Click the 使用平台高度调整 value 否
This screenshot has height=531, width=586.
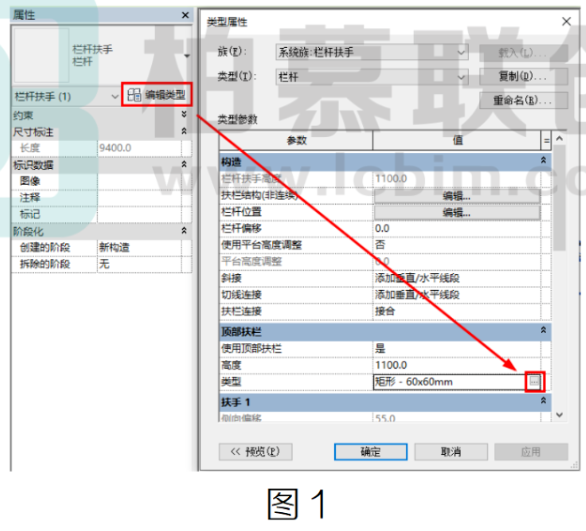(x=457, y=245)
